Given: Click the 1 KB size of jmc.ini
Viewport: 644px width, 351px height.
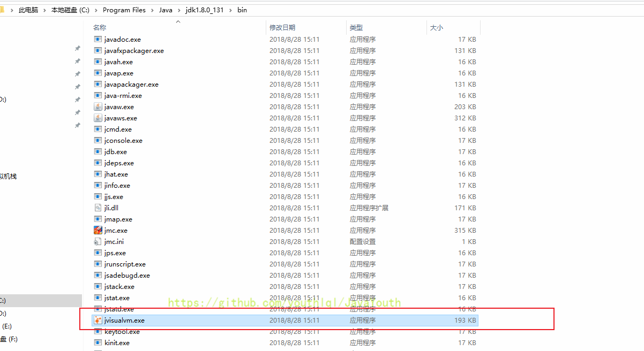Looking at the screenshot, I should click(468, 241).
